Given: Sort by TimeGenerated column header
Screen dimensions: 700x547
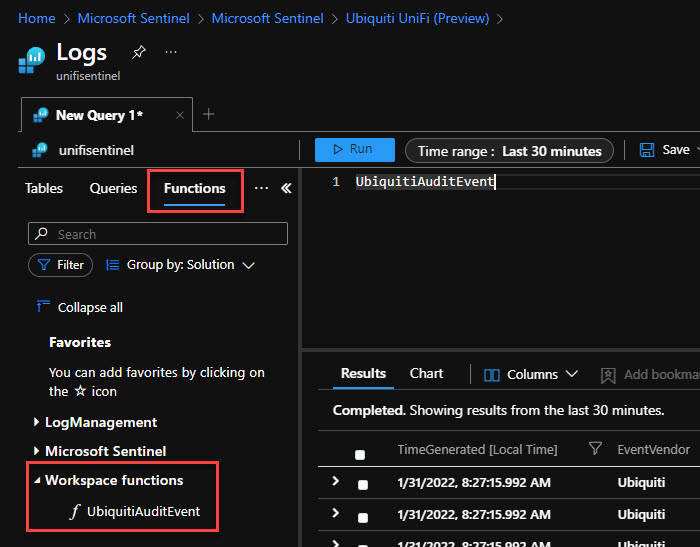Looking at the screenshot, I should pyautogui.click(x=477, y=449).
